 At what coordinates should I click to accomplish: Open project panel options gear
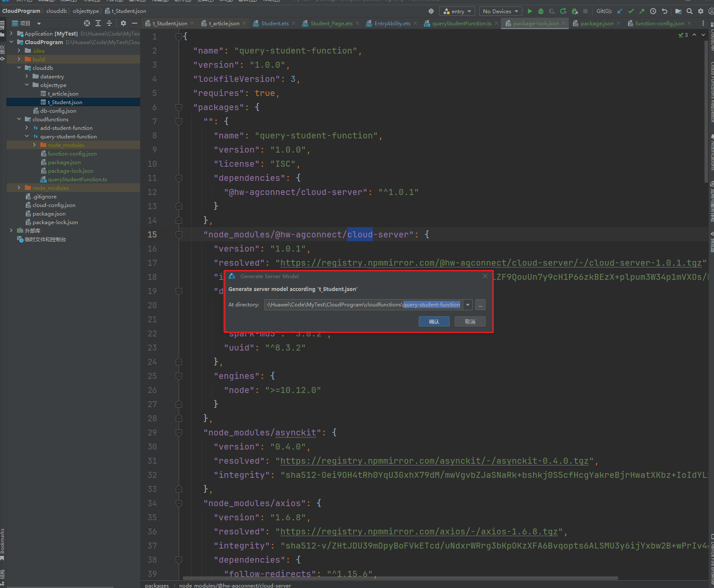pyautogui.click(x=123, y=23)
